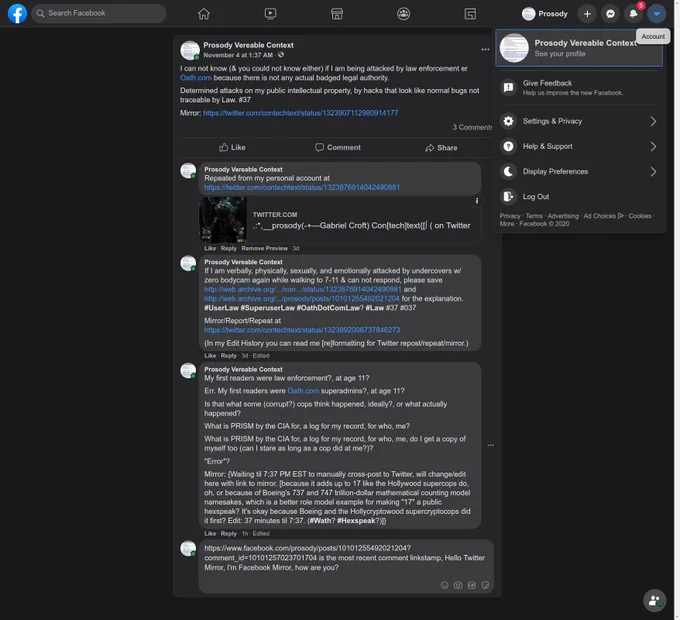Attach a photo with camera icon
Image resolution: width=680 pixels, height=620 pixels.
[458, 585]
